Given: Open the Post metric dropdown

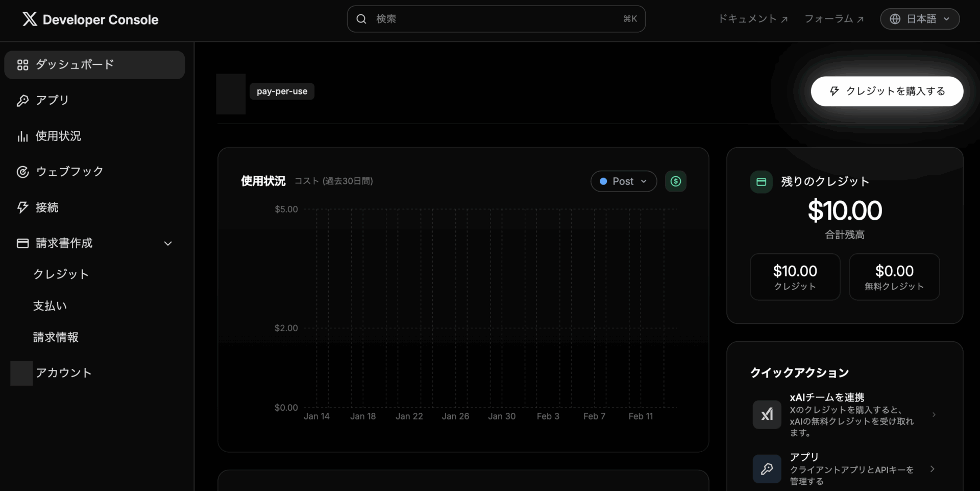Looking at the screenshot, I should coord(623,181).
